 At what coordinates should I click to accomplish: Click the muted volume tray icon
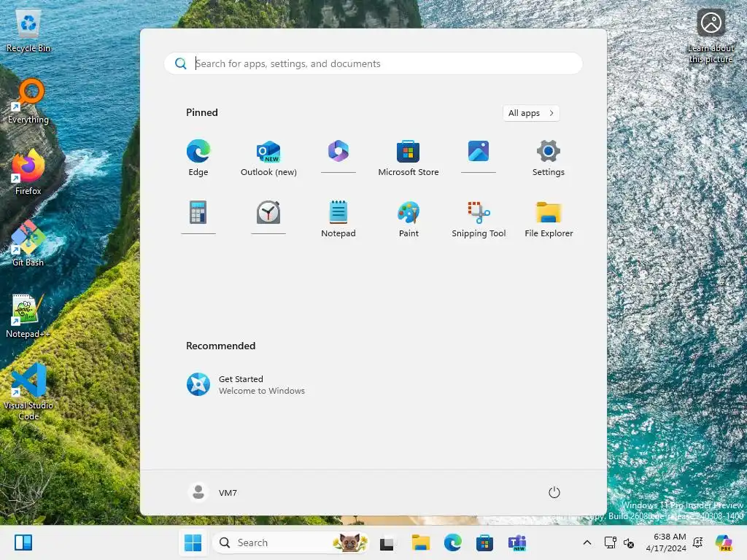point(629,542)
